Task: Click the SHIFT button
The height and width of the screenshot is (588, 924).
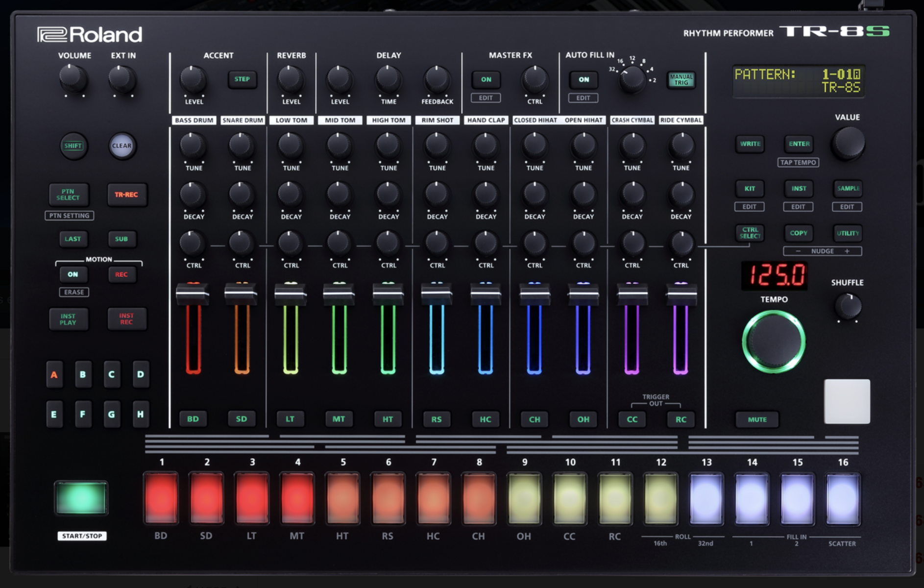Action: click(x=73, y=146)
